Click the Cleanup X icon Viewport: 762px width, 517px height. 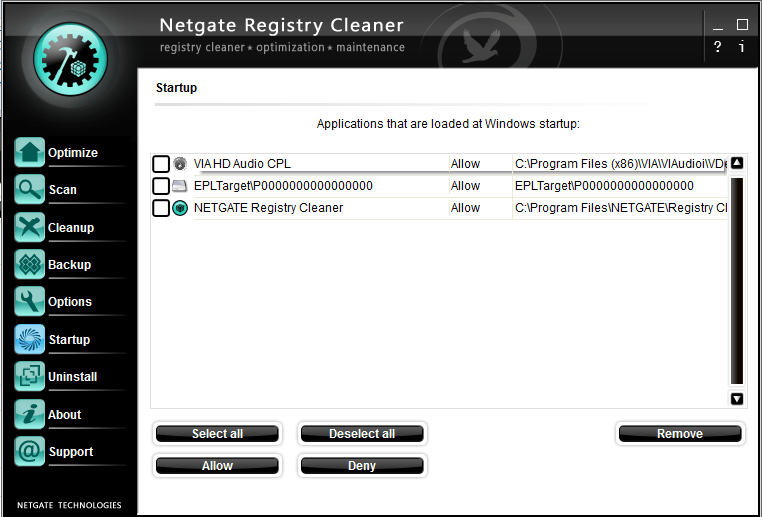pyautogui.click(x=29, y=227)
